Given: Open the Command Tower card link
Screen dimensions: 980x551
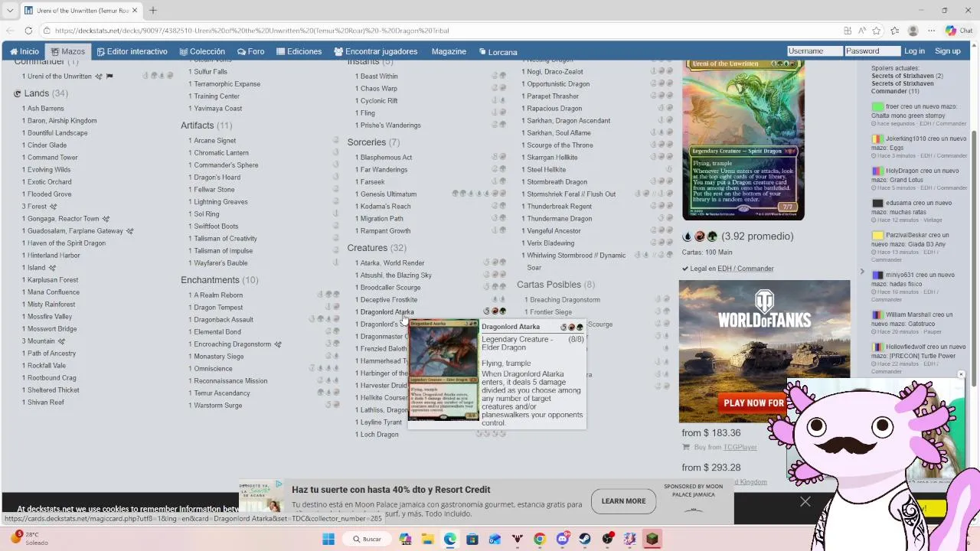Looking at the screenshot, I should 53,158.
